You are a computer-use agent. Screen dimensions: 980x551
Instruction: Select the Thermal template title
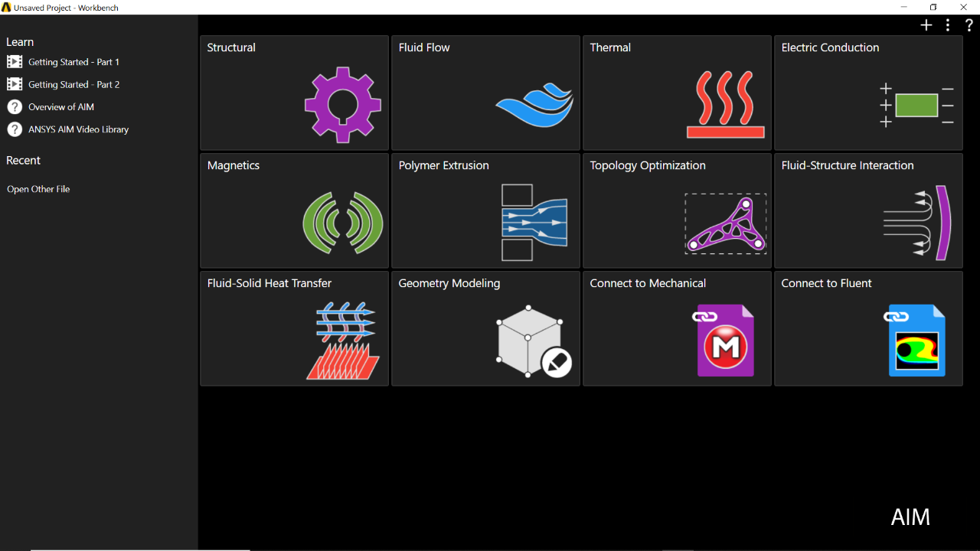[610, 47]
